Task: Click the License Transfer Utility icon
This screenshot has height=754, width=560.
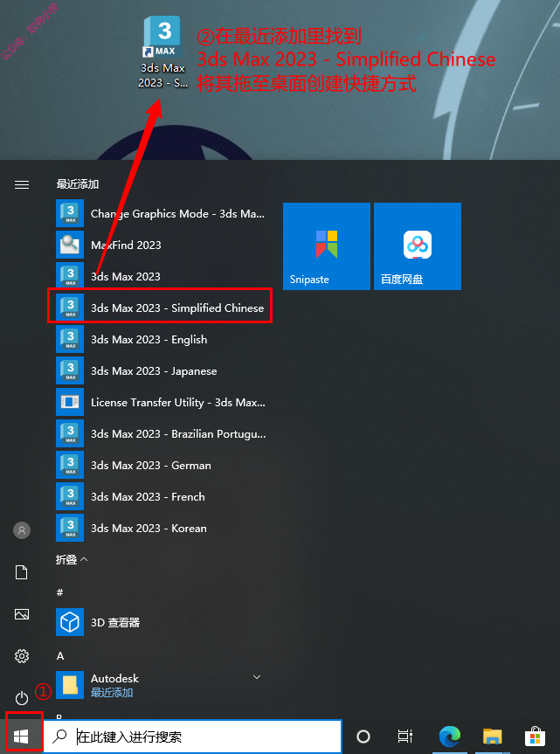Action: (70, 402)
